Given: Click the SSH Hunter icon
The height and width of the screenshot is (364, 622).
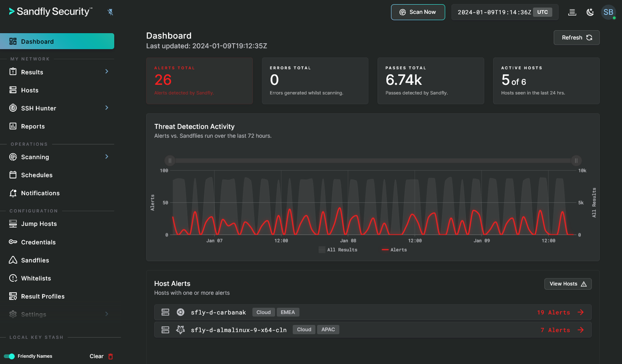Looking at the screenshot, I should (x=13, y=108).
